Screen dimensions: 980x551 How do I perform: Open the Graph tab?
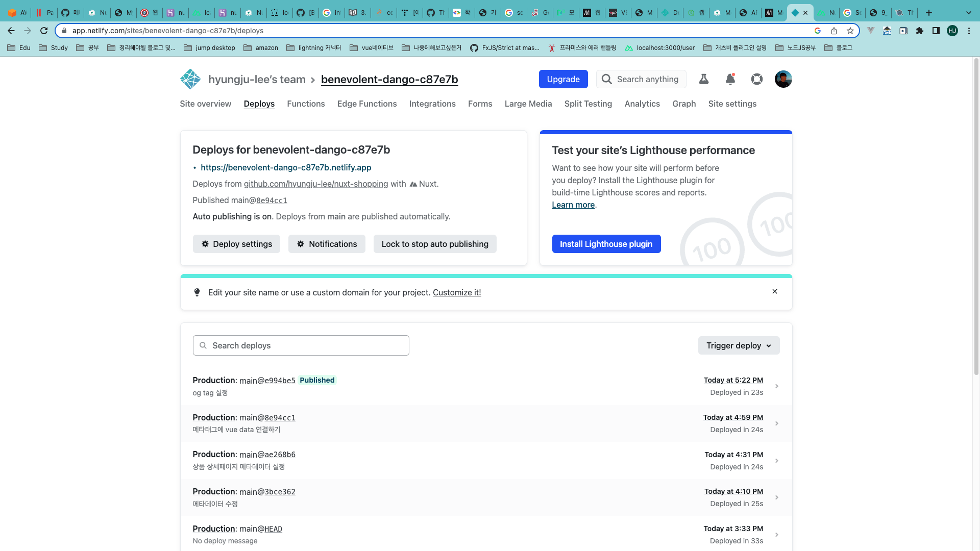684,104
